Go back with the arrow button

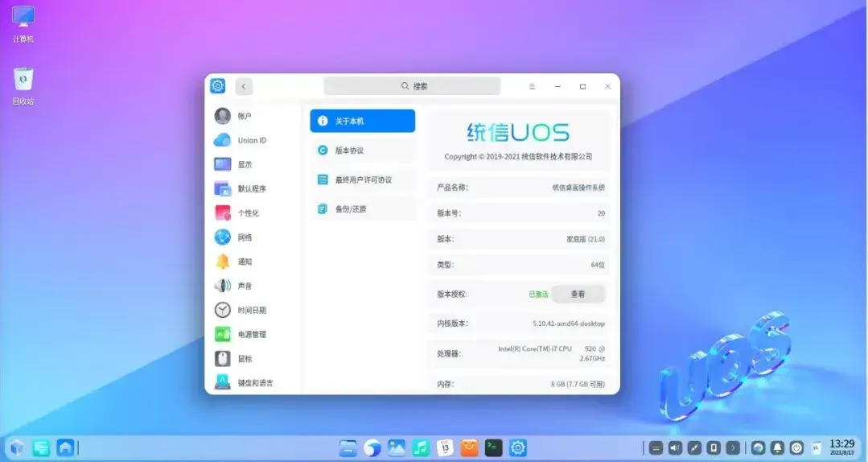click(x=244, y=86)
